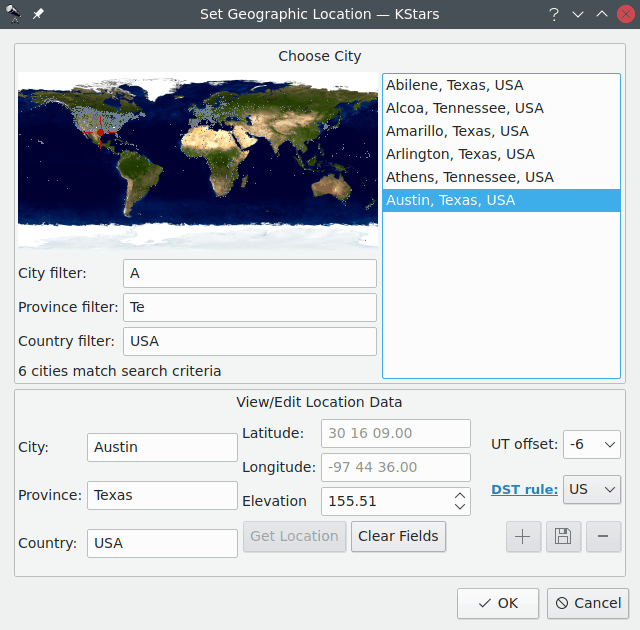Decrease elevation with the down arrow
The width and height of the screenshot is (640, 630).
click(459, 507)
